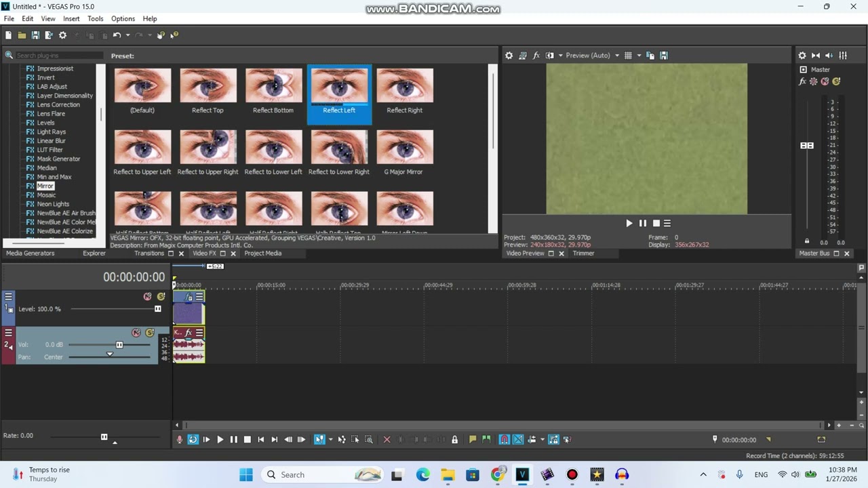
Task: Insert region with green flags icon
Action: point(486,440)
